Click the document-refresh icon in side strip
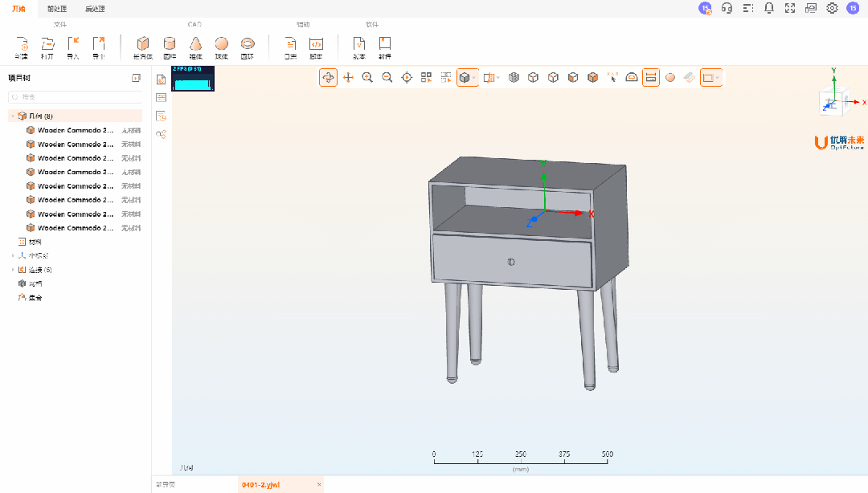The width and height of the screenshot is (868, 493). pyautogui.click(x=161, y=116)
